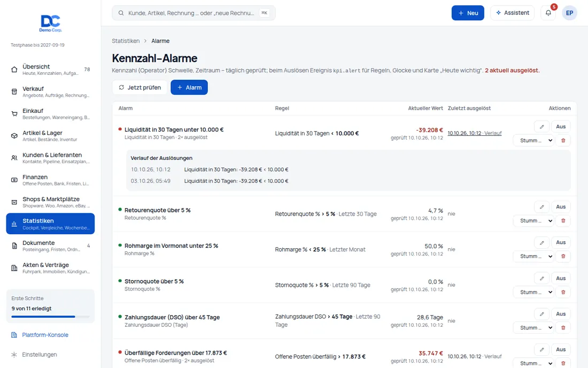This screenshot has height=368, width=588.
Task: Open the Finanzen menu item
Action: [x=50, y=180]
